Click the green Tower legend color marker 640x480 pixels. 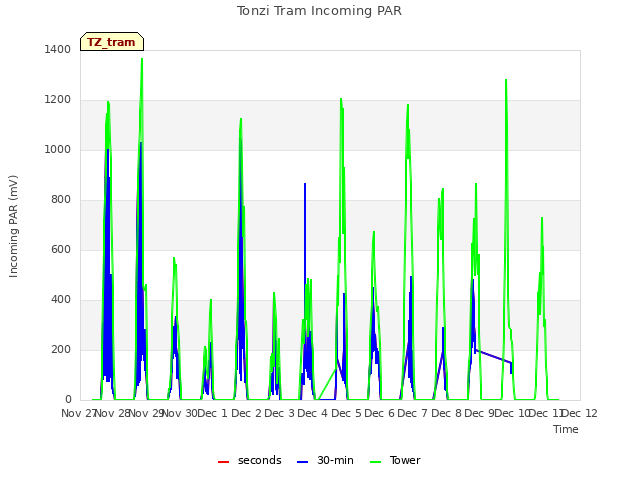[x=375, y=462]
